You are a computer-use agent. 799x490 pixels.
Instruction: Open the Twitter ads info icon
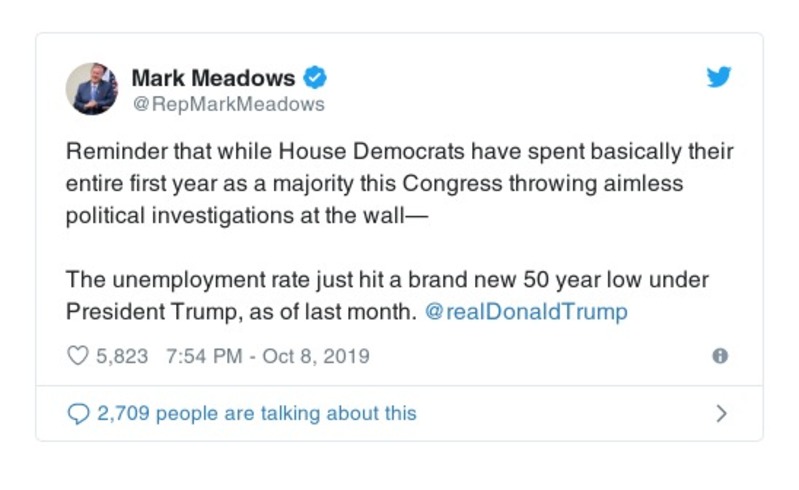tap(719, 356)
